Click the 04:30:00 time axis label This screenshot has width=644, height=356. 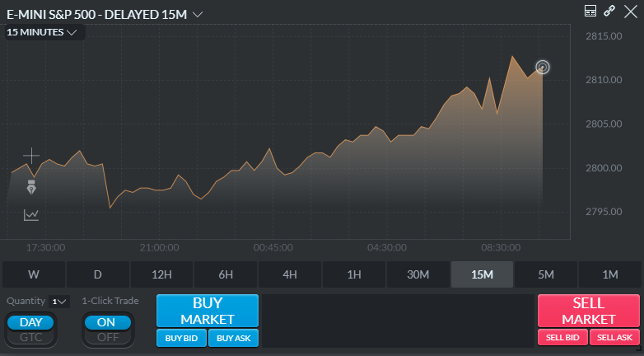pyautogui.click(x=387, y=247)
